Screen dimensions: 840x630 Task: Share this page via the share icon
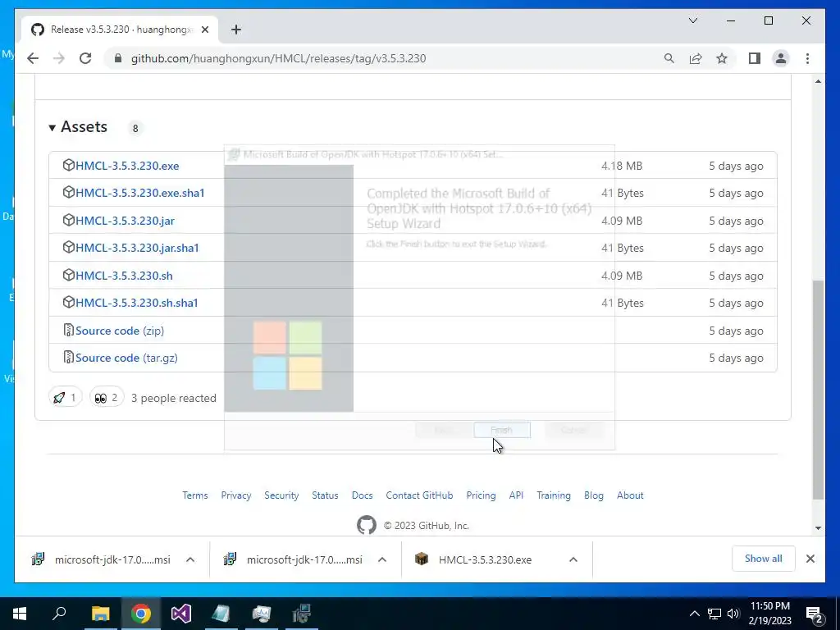tap(696, 58)
